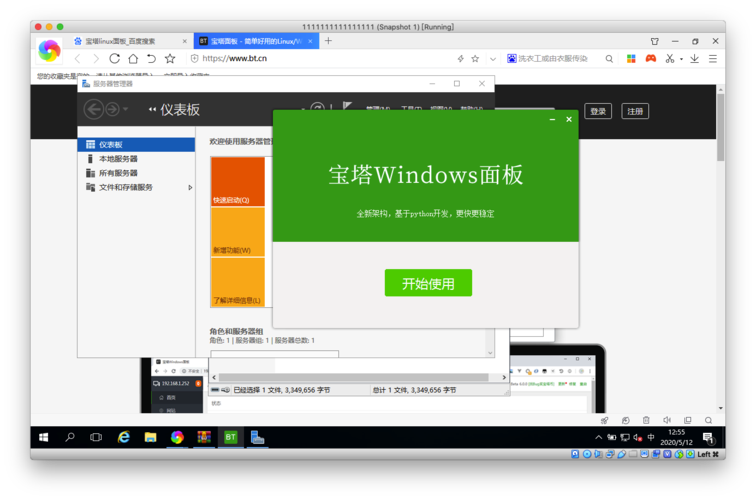This screenshot has height=500, width=756.
Task: Click 开始使用 in the 宝塔Windows面板 dialog
Action: pyautogui.click(x=428, y=283)
